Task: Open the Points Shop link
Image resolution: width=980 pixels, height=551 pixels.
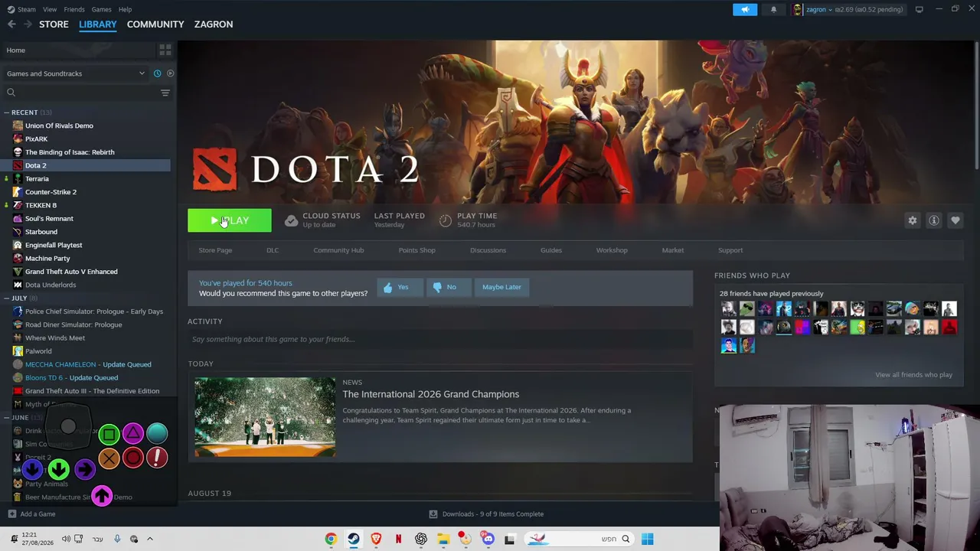Action: [x=416, y=250]
